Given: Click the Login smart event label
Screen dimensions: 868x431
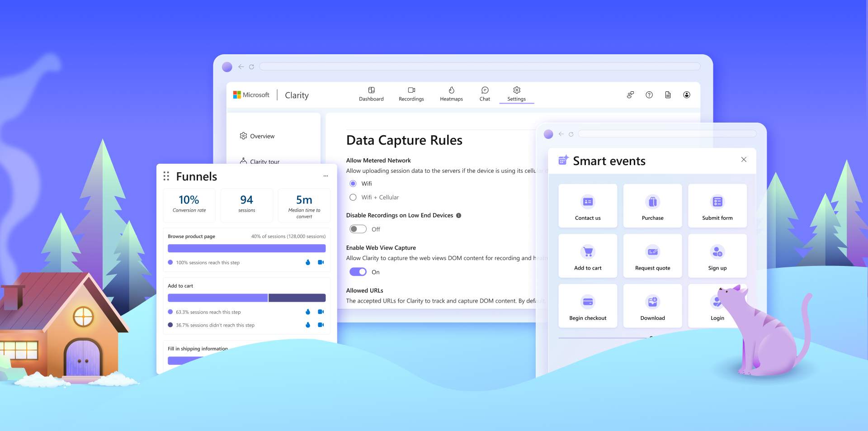Looking at the screenshot, I should point(717,318).
